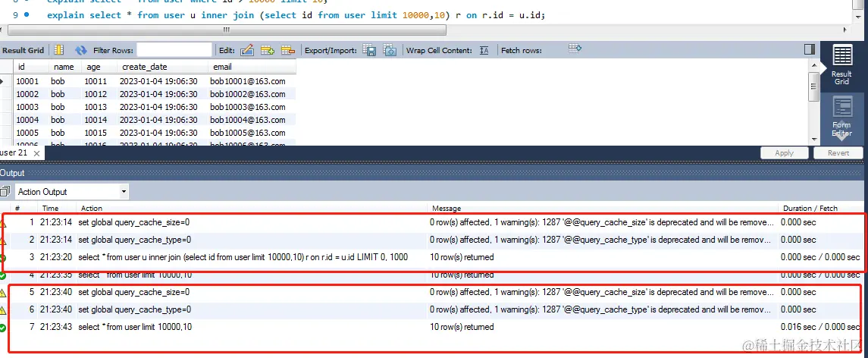Select output row 6 query_cache_type action
This screenshot has height=358, width=868.
click(x=134, y=309)
